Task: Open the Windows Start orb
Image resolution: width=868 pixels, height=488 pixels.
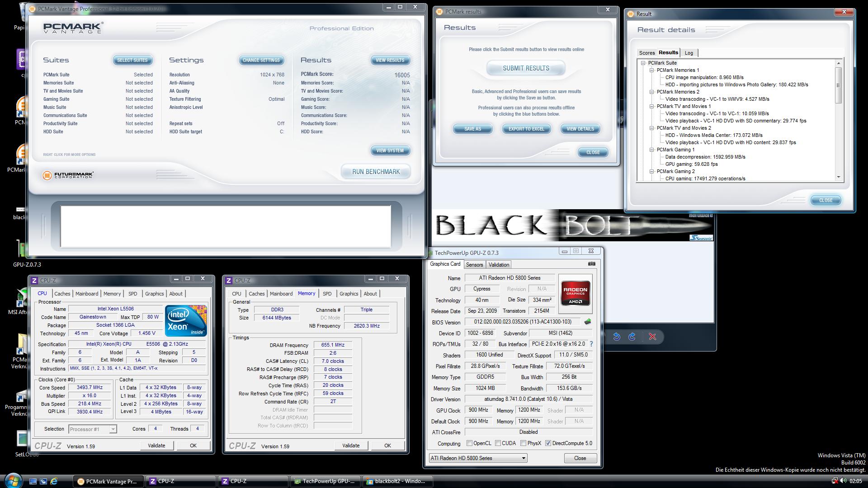Action: pos(13,480)
